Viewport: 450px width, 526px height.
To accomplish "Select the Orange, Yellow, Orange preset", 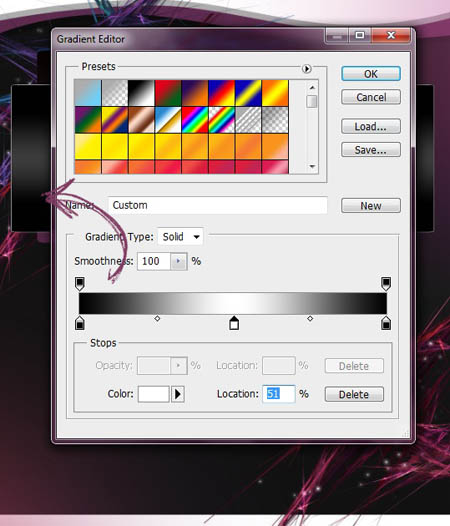I will click(275, 93).
